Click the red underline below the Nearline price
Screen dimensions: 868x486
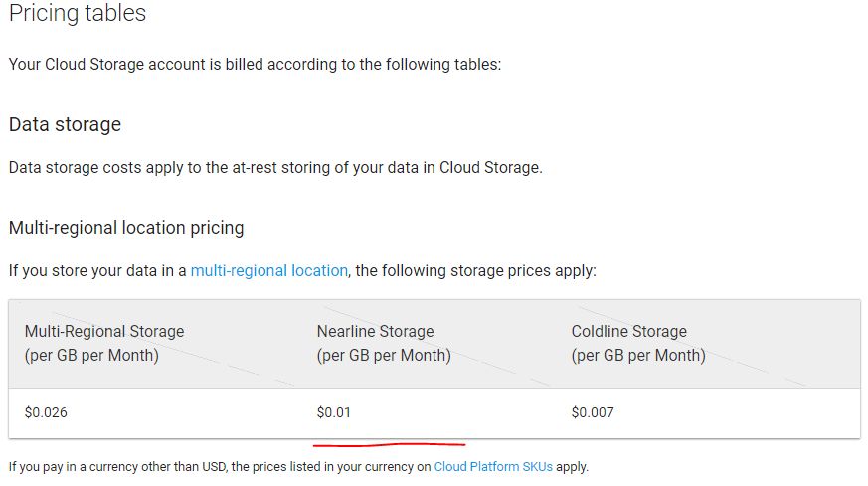389,444
